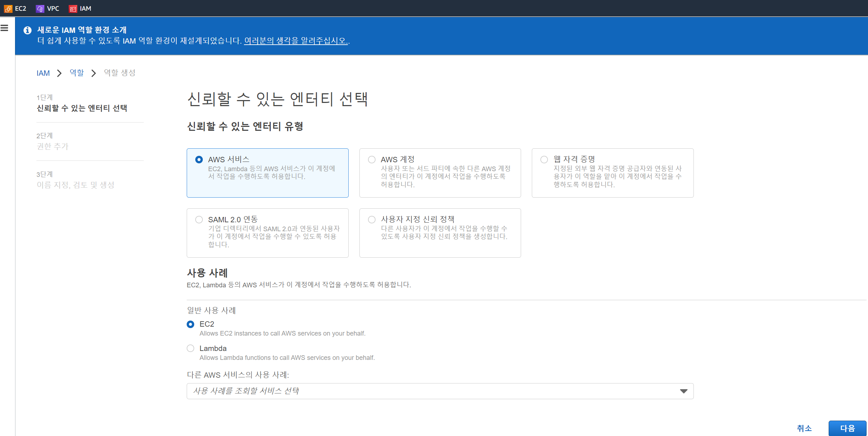Select the AWS 서비스 entity type

pos(199,160)
